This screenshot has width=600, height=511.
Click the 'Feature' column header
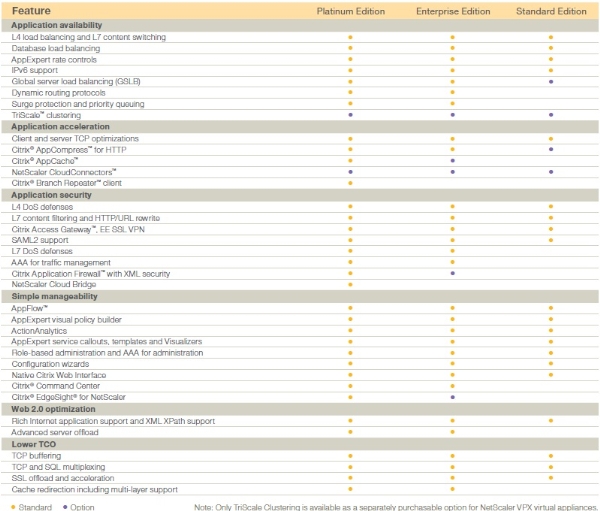[x=31, y=11]
